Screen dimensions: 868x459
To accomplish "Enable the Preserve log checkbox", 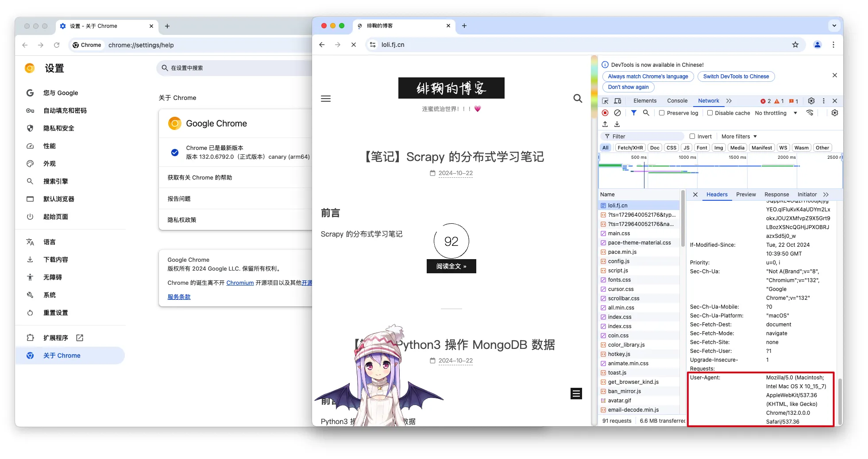I will (x=662, y=113).
